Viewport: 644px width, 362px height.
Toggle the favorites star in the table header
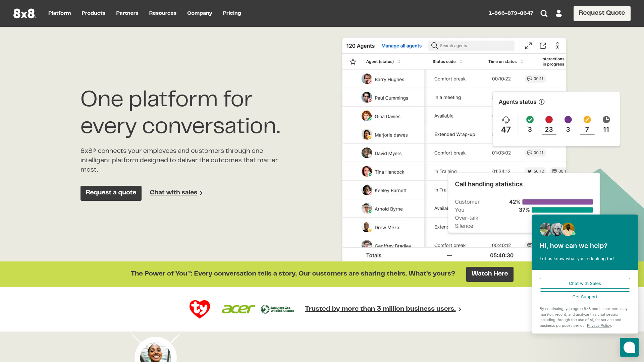[353, 62]
